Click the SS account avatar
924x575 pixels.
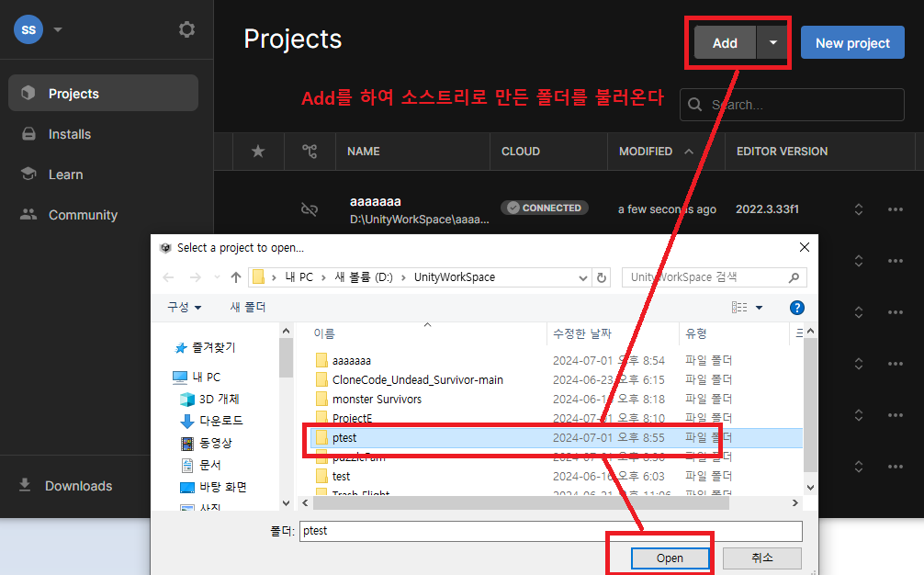click(x=28, y=29)
